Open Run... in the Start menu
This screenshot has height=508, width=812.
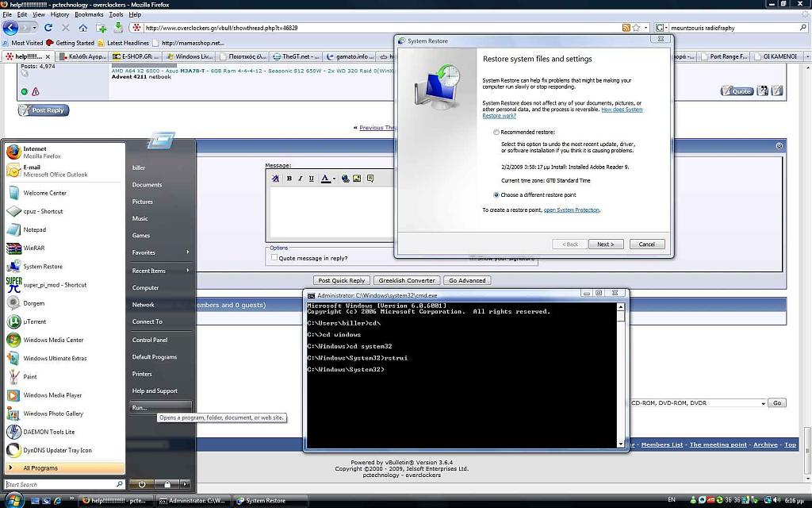(160, 407)
